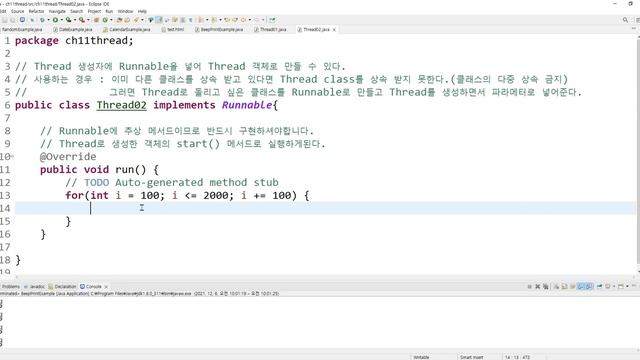Open the Debug dropdown arrow
Screen dimensions: 640x360
pyautogui.click(x=48, y=20)
